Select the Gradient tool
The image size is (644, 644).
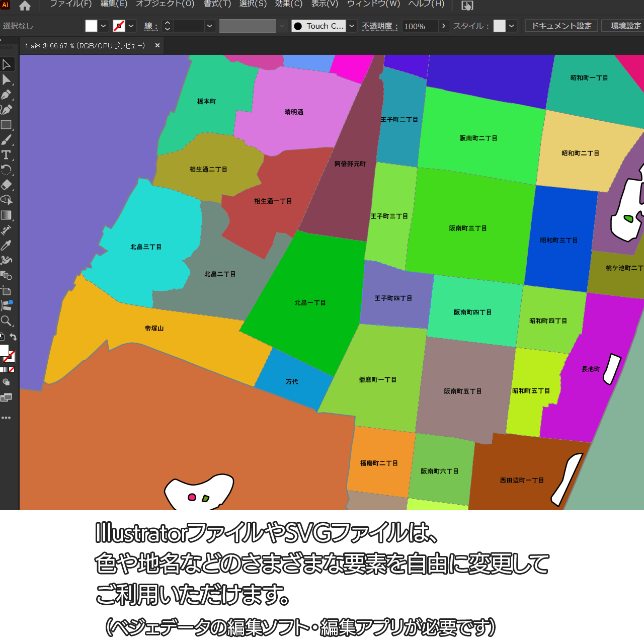7,215
